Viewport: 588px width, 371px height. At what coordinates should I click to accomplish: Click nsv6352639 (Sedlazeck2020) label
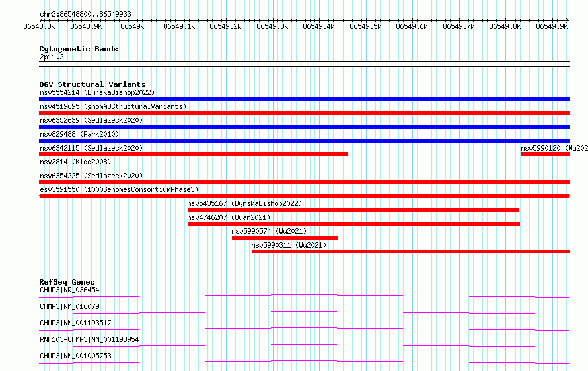[x=91, y=120]
